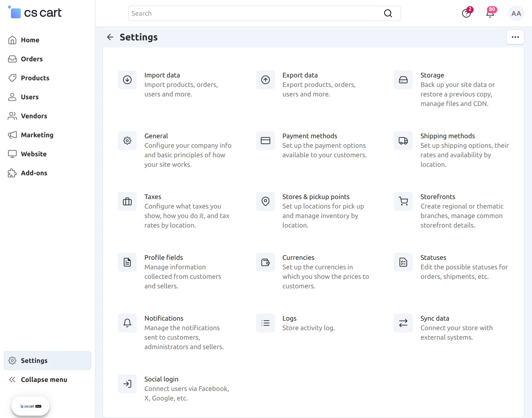Open the Social login link
The height and width of the screenshot is (418, 532).
tap(161, 379)
